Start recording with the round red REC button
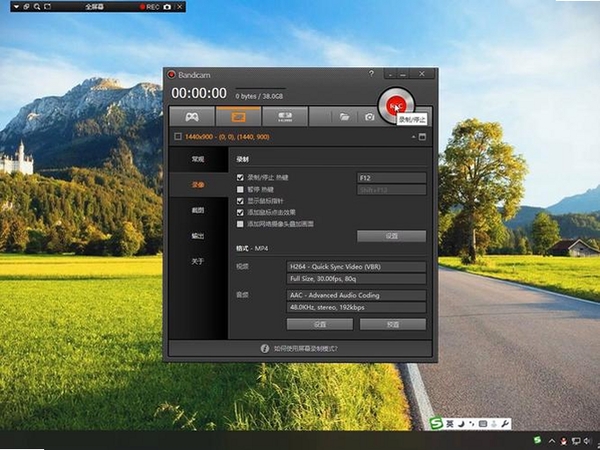 (396, 106)
